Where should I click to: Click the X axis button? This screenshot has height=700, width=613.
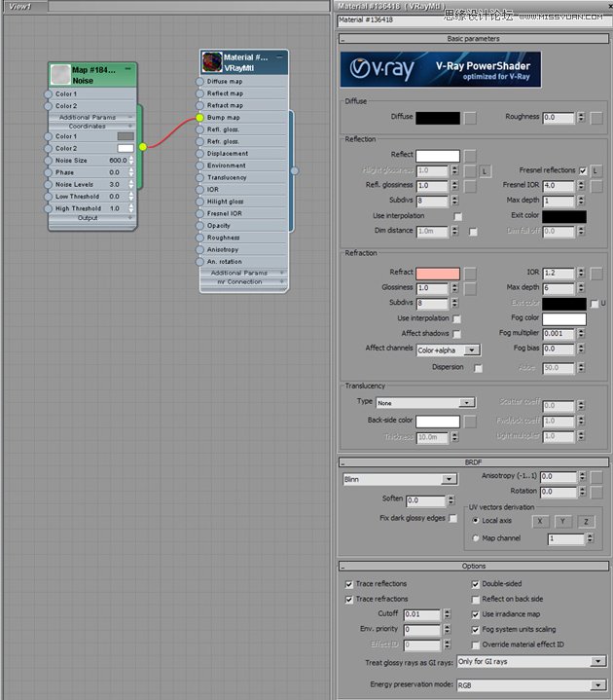tap(540, 522)
